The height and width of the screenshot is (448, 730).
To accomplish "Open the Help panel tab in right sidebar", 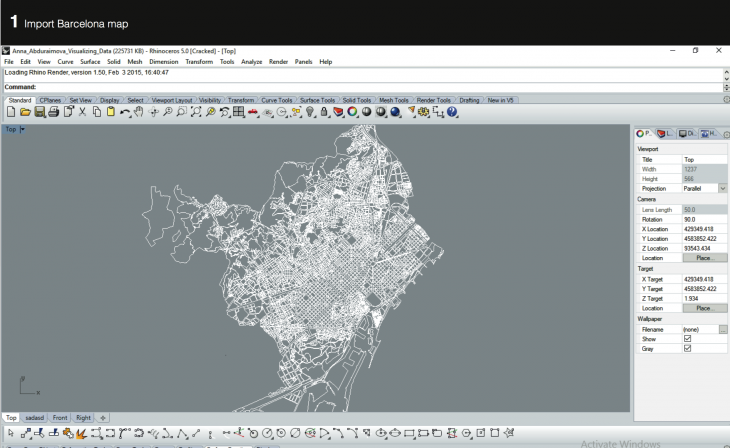I will [709, 134].
